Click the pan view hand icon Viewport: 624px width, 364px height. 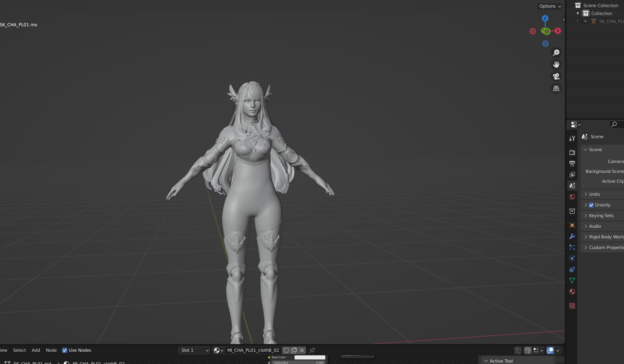click(556, 65)
